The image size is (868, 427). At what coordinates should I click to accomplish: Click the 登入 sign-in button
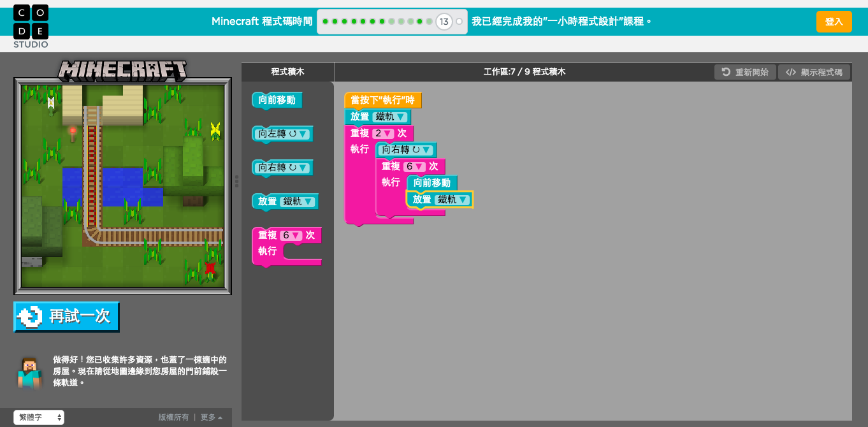coord(834,22)
